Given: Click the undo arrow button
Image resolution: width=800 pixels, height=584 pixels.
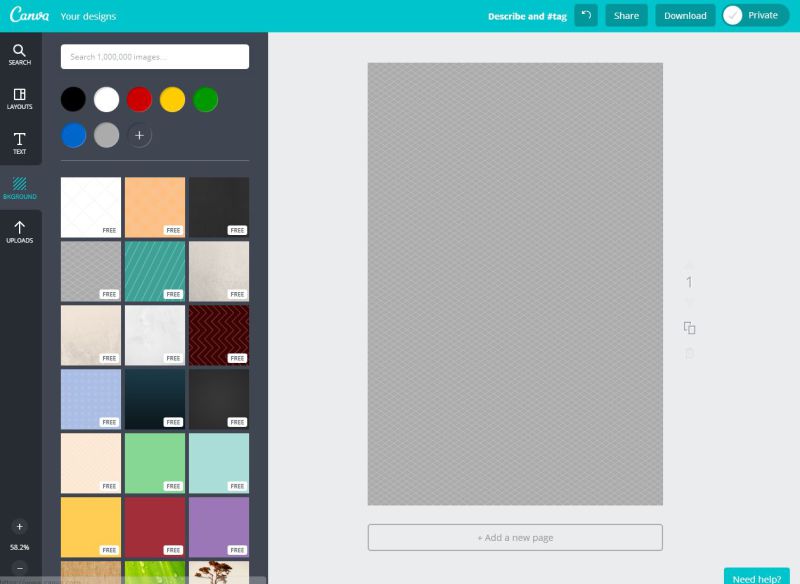Looking at the screenshot, I should [x=586, y=15].
